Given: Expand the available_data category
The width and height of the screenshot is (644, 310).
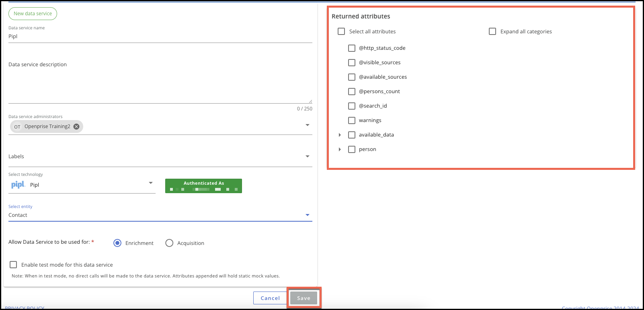Looking at the screenshot, I should 340,135.
